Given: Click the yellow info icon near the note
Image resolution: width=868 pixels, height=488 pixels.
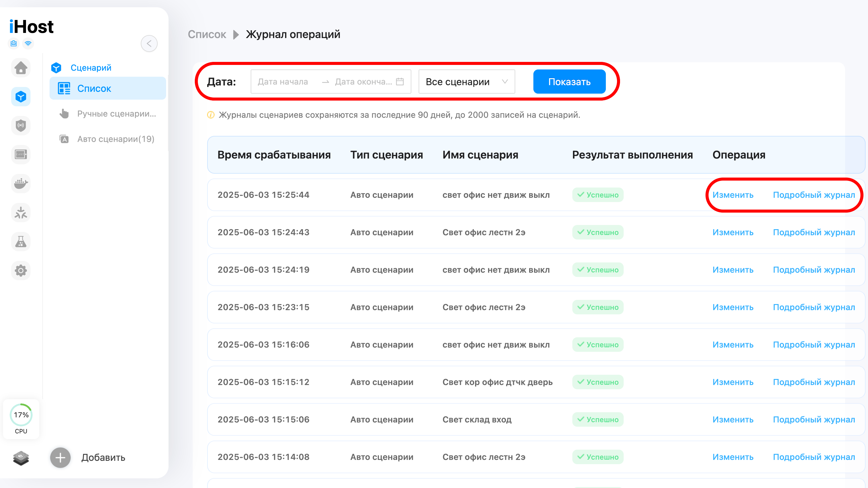Looking at the screenshot, I should click(211, 115).
